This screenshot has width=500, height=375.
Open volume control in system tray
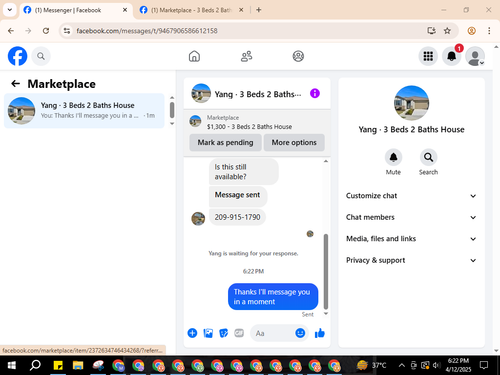click(x=436, y=365)
